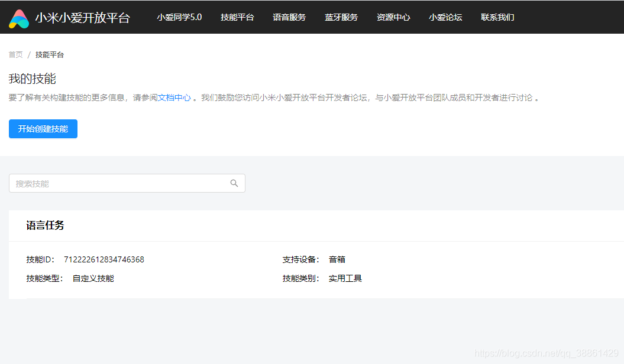Select 蓝牙服务 in the navigation bar
624x364 pixels.
(x=341, y=17)
